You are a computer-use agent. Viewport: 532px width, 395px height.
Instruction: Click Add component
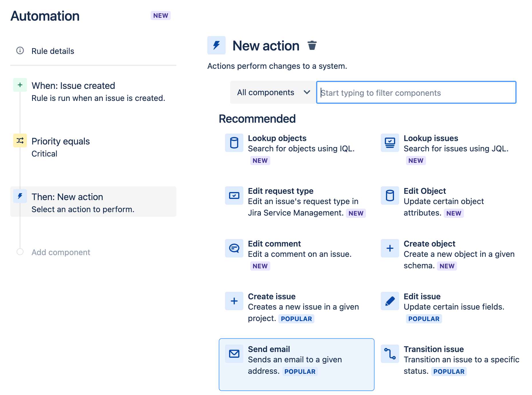(61, 252)
